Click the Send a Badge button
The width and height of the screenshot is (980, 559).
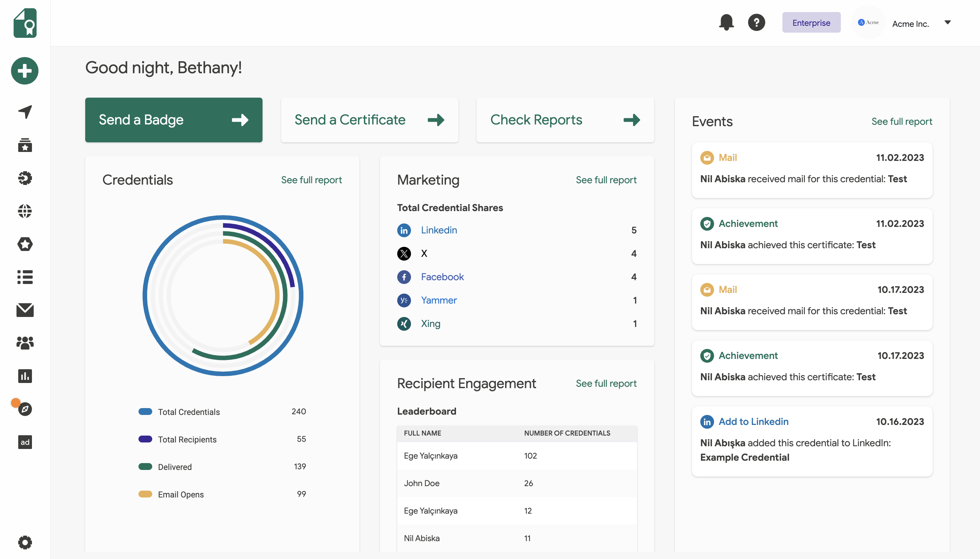pyautogui.click(x=173, y=119)
